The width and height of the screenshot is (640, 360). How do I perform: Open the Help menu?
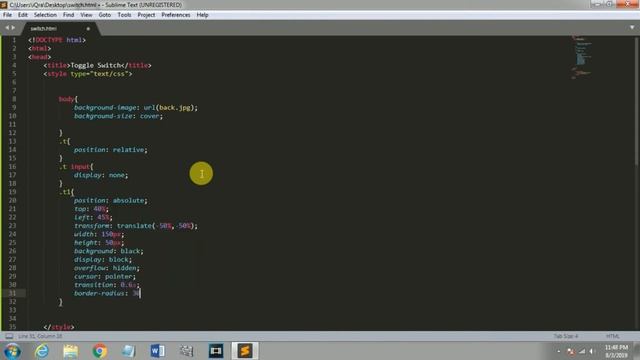pyautogui.click(x=202, y=15)
